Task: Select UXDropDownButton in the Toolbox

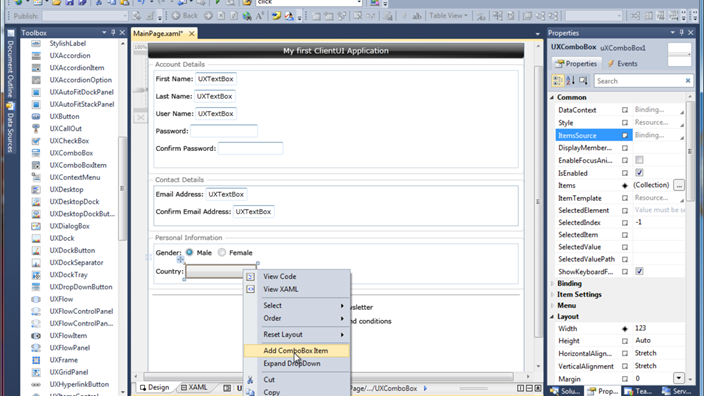Action: (x=81, y=287)
